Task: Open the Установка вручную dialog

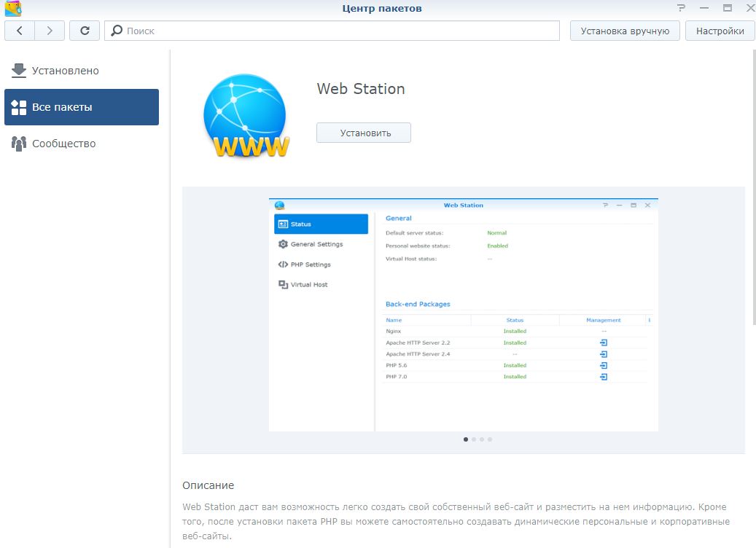Action: (626, 30)
